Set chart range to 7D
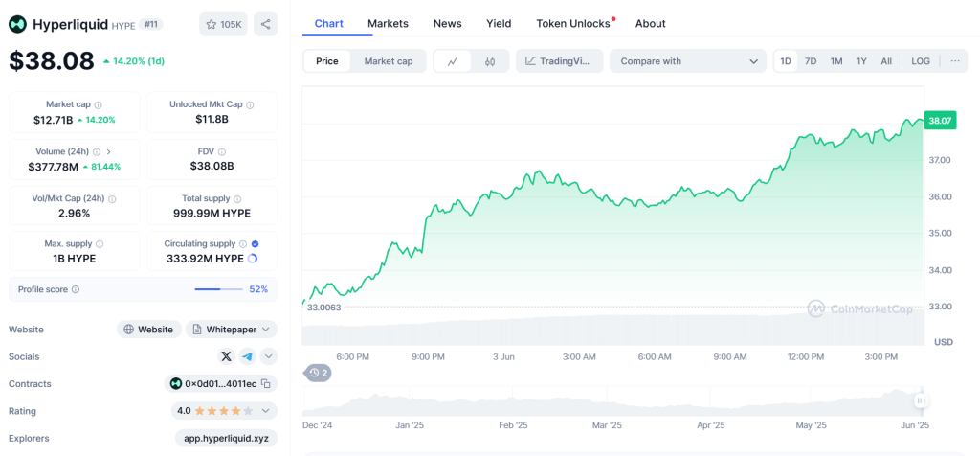 point(811,61)
